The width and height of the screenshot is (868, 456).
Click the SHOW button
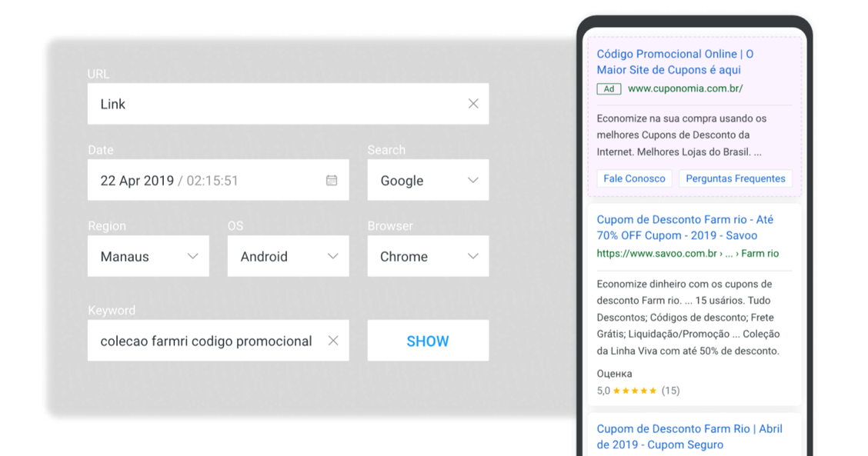pos(428,341)
